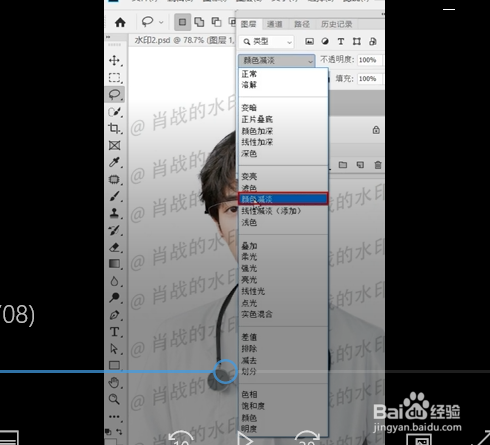The width and height of the screenshot is (490, 445).
Task: Switch to the 图层 tab
Action: point(249,24)
